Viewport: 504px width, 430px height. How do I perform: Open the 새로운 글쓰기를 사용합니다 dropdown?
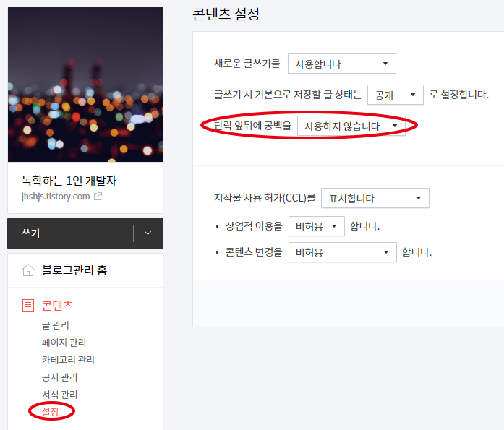(342, 64)
